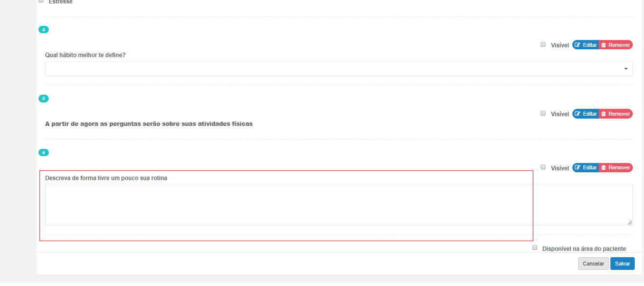Click the text area resize handle
644x286 pixels.
(630, 223)
